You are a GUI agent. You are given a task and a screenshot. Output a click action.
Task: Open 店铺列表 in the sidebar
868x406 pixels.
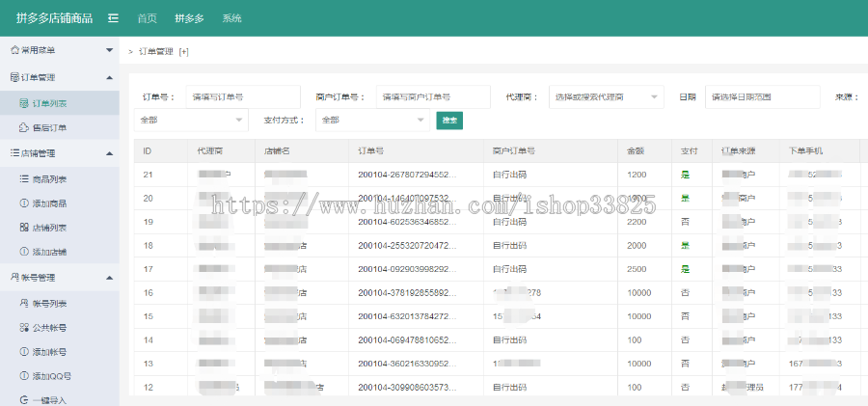[59, 227]
